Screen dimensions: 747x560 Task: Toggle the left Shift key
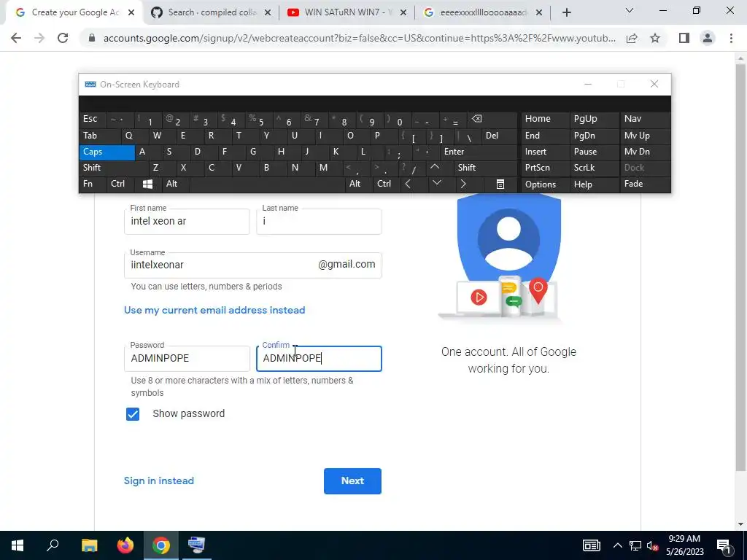[x=113, y=168]
